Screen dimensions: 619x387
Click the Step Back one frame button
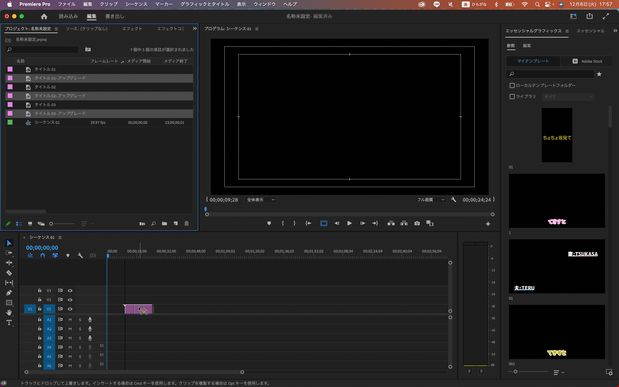click(337, 224)
